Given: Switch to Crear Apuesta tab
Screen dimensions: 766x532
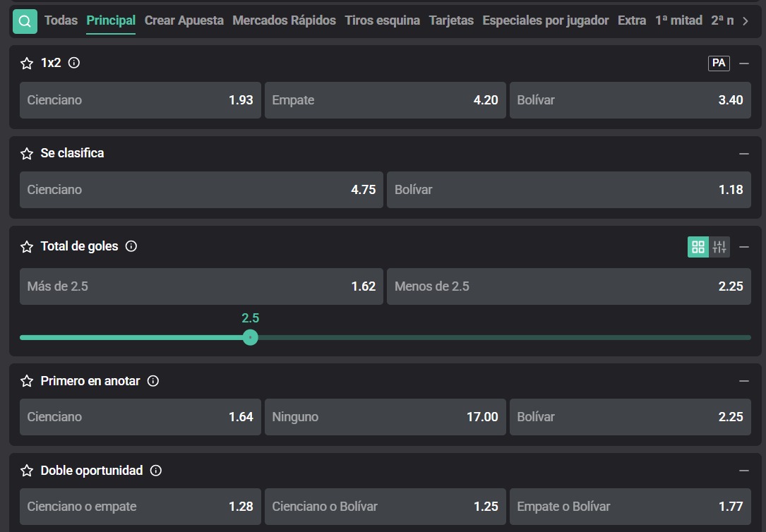Looking at the screenshot, I should [184, 20].
